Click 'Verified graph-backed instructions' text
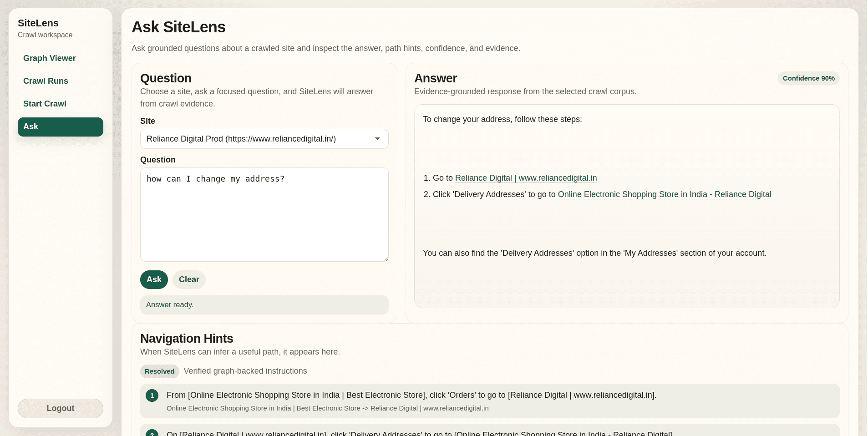 (x=245, y=371)
